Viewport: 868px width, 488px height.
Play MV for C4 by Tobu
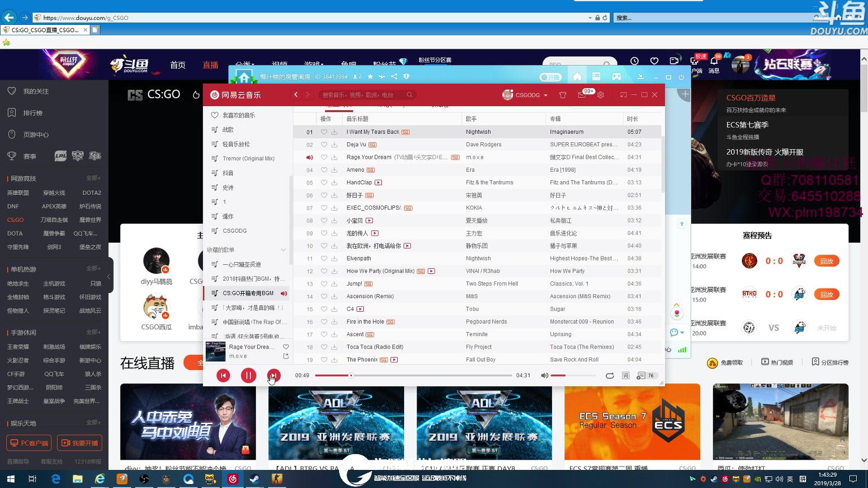coord(361,309)
